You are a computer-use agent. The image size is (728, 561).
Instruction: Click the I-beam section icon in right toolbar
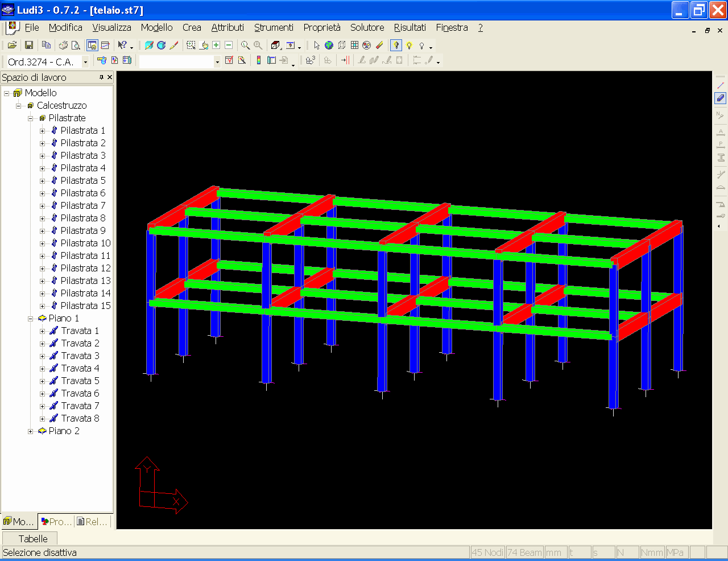pyautogui.click(x=721, y=157)
